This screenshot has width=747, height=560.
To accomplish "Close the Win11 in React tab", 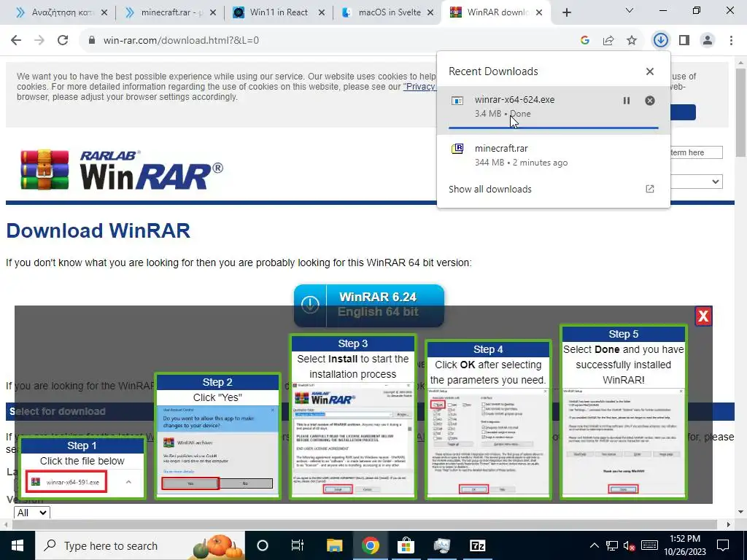I will [322, 12].
